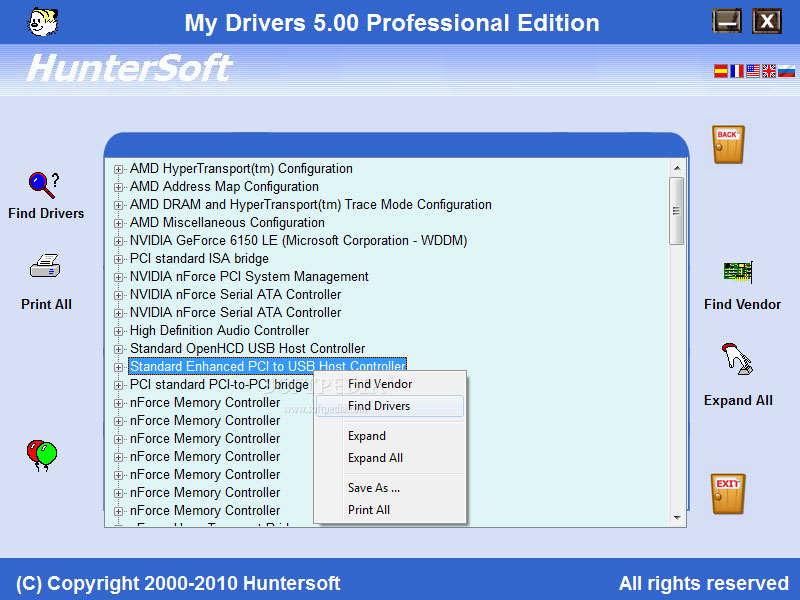Select the French flag language icon
The image size is (800, 600).
[x=737, y=71]
